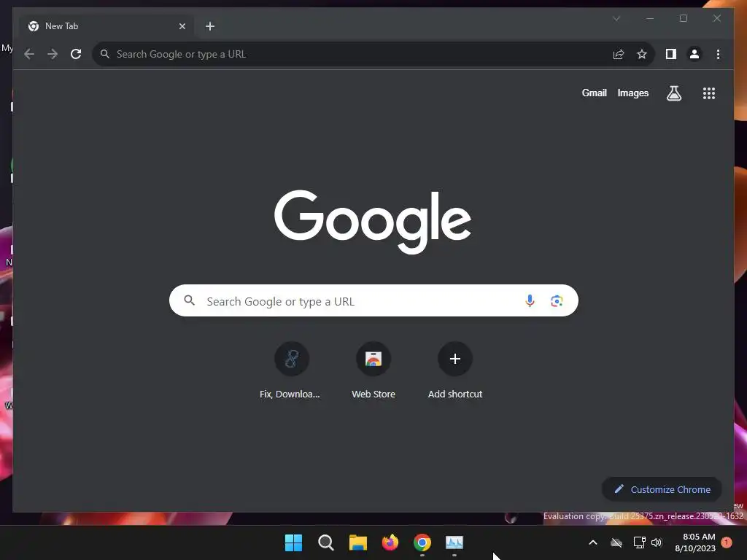Open the Chrome profile avatar menu
Image resolution: width=747 pixels, height=560 pixels.
[x=694, y=54]
